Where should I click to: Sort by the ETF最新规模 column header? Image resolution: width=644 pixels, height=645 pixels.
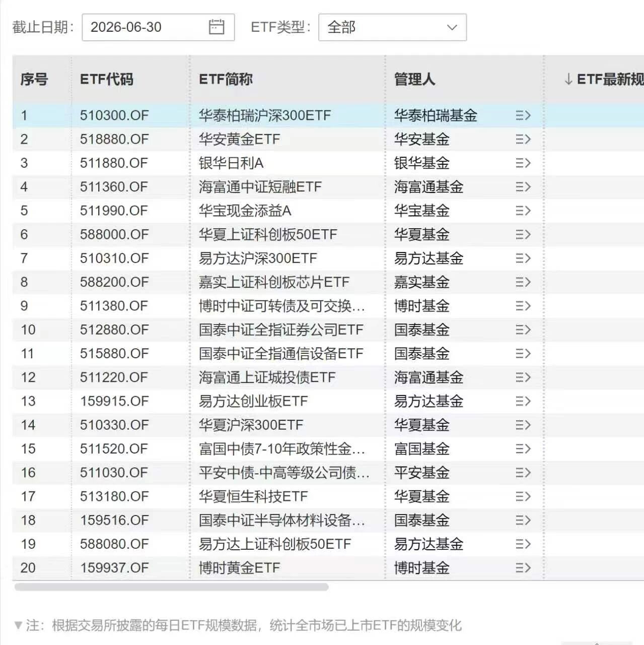(x=604, y=79)
